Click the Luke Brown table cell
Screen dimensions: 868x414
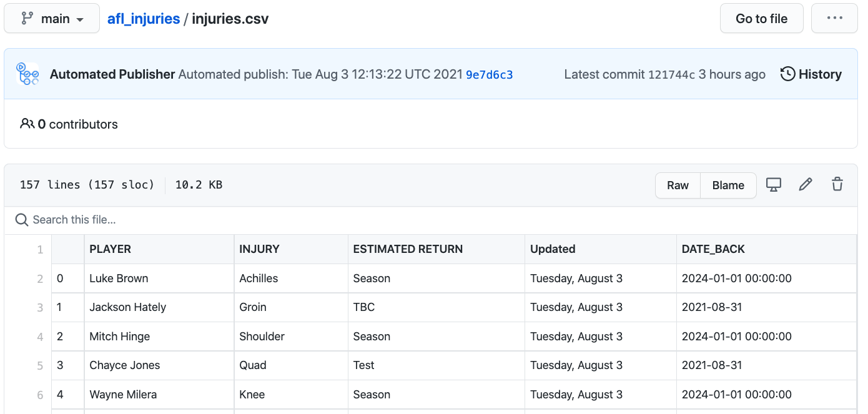point(119,278)
